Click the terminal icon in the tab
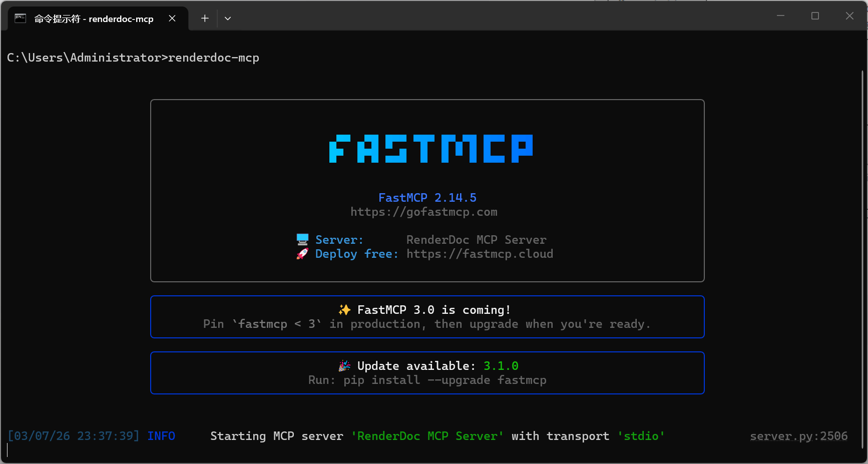 tap(20, 19)
